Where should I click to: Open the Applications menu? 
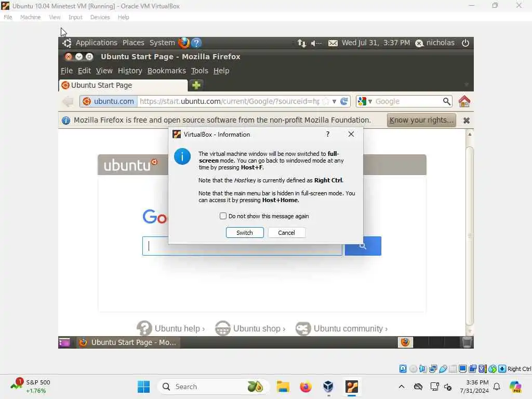[x=96, y=43]
